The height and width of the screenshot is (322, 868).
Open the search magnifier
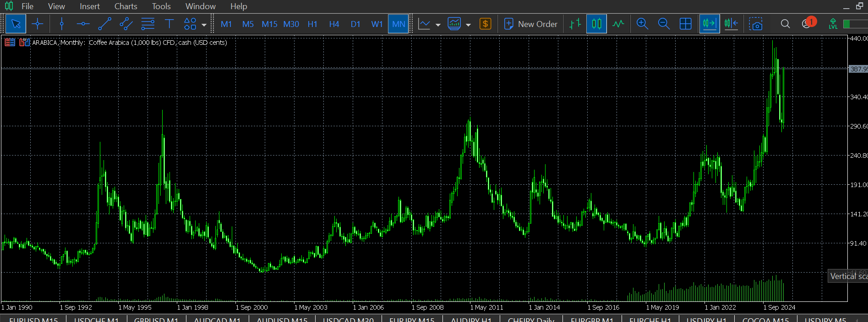coord(785,24)
